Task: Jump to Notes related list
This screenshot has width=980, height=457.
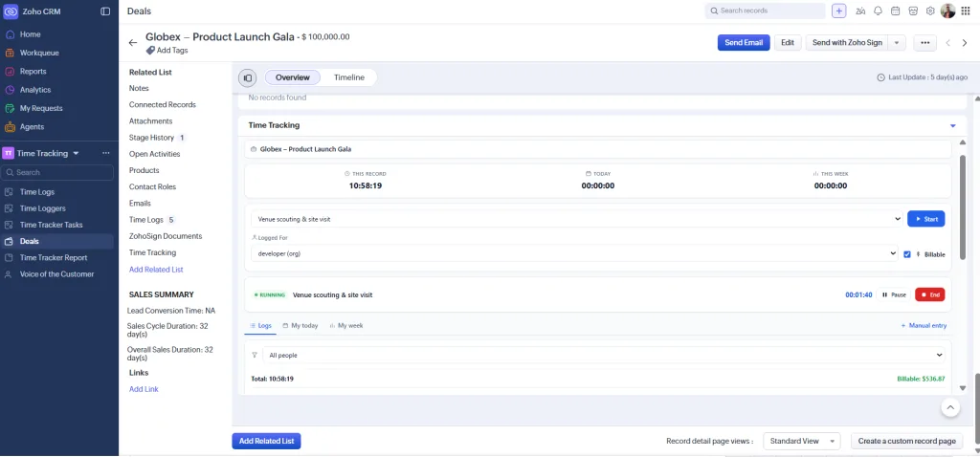Action: pyautogui.click(x=139, y=88)
